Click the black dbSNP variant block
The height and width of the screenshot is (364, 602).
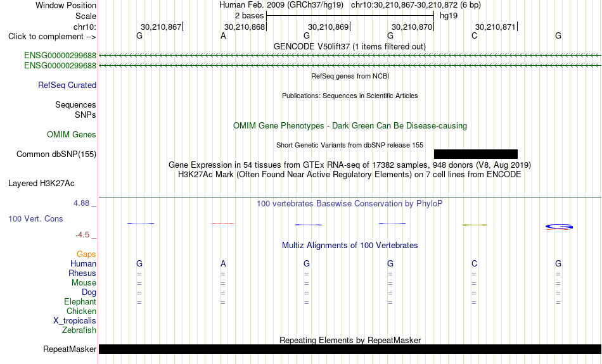(x=476, y=154)
